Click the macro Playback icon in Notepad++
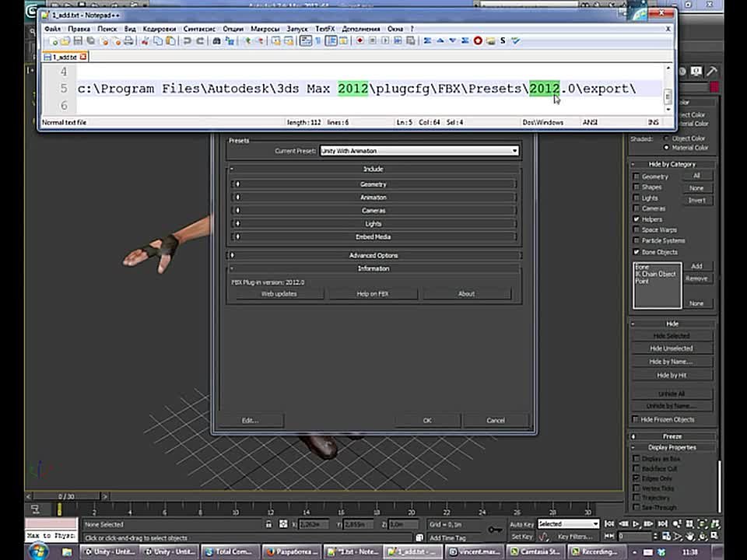The height and width of the screenshot is (560, 747). [385, 41]
